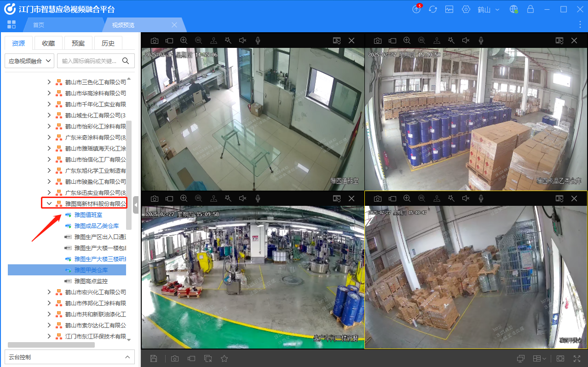Select camera 雅图值班室 in the tree
This screenshot has width=588, height=367.
(x=88, y=215)
